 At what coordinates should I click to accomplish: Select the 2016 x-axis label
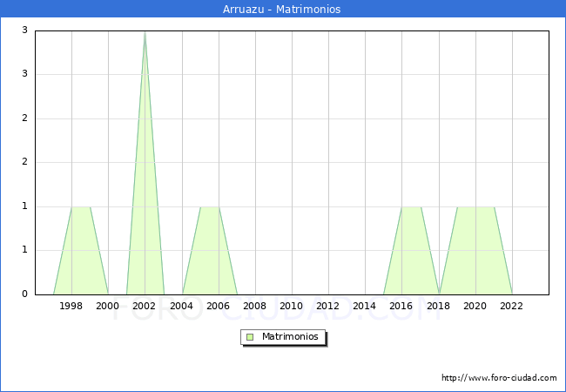click(401, 306)
